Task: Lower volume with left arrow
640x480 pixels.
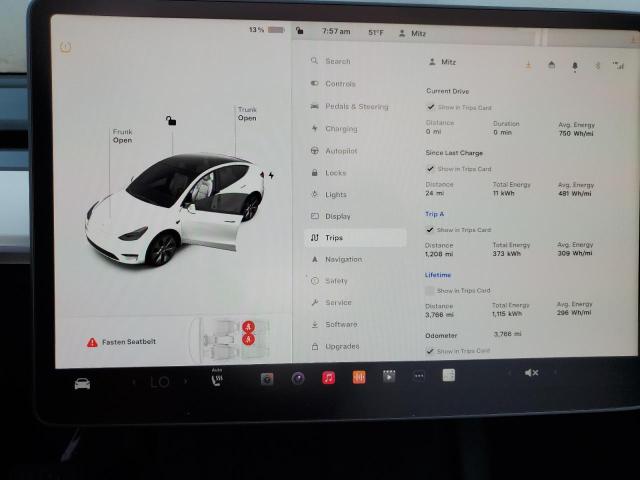Action: click(509, 373)
